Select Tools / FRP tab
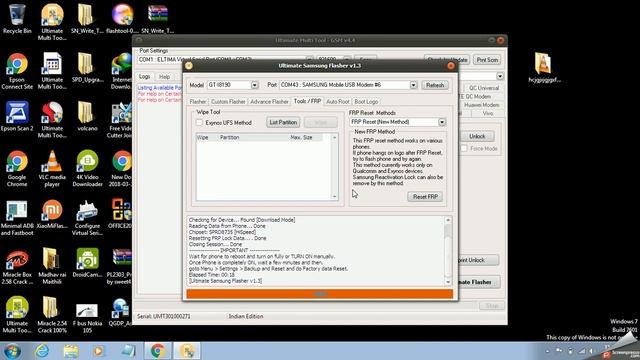The height and width of the screenshot is (360, 640). pos(307,101)
